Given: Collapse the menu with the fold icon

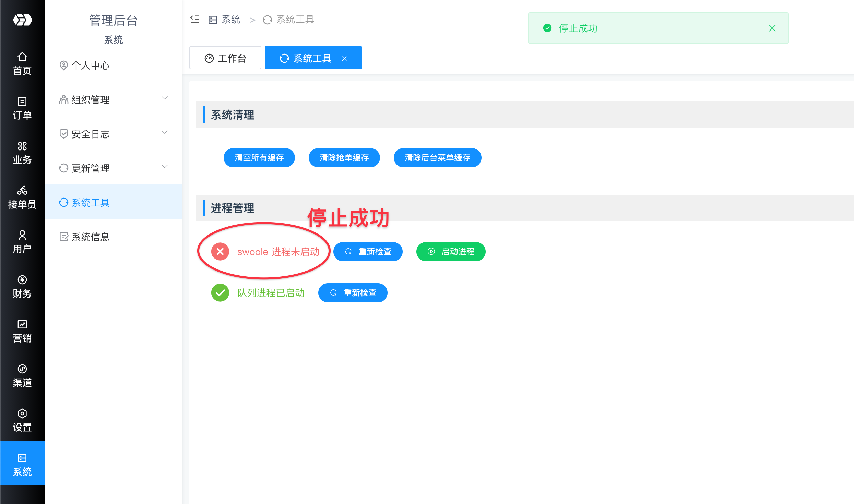Looking at the screenshot, I should 195,20.
